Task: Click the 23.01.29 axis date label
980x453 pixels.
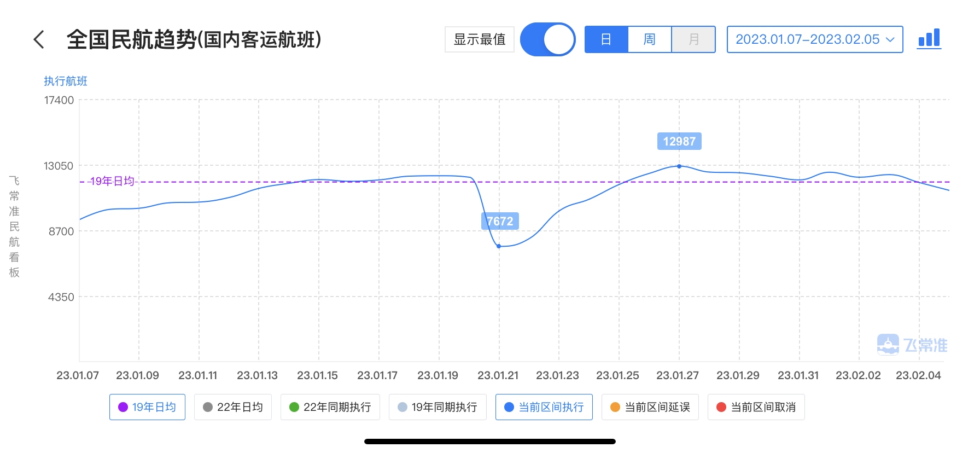Action: (738, 375)
